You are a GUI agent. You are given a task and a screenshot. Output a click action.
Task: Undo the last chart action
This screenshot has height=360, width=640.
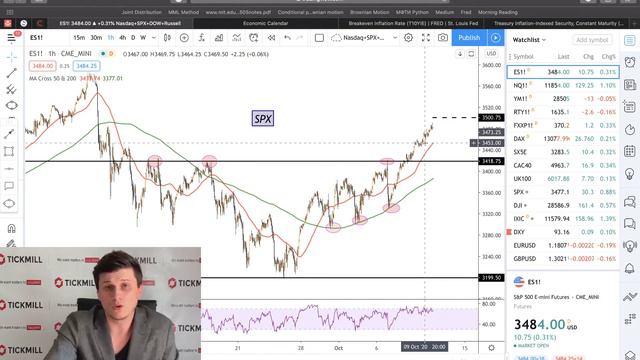point(287,38)
